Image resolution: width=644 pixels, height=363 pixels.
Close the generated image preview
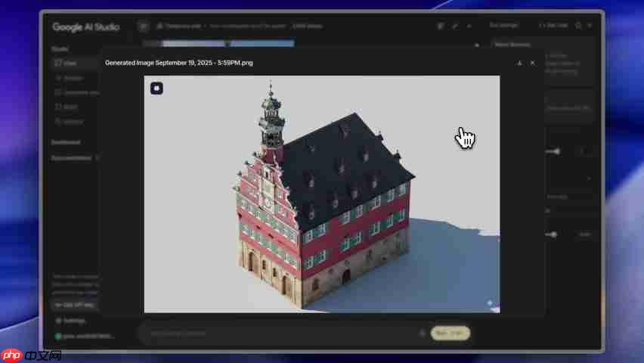pos(533,63)
